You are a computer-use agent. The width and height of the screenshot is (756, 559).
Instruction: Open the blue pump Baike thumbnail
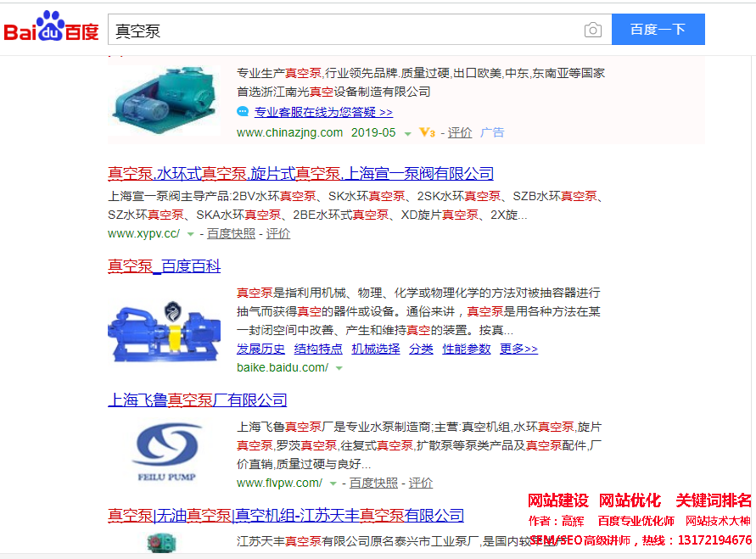pos(165,332)
